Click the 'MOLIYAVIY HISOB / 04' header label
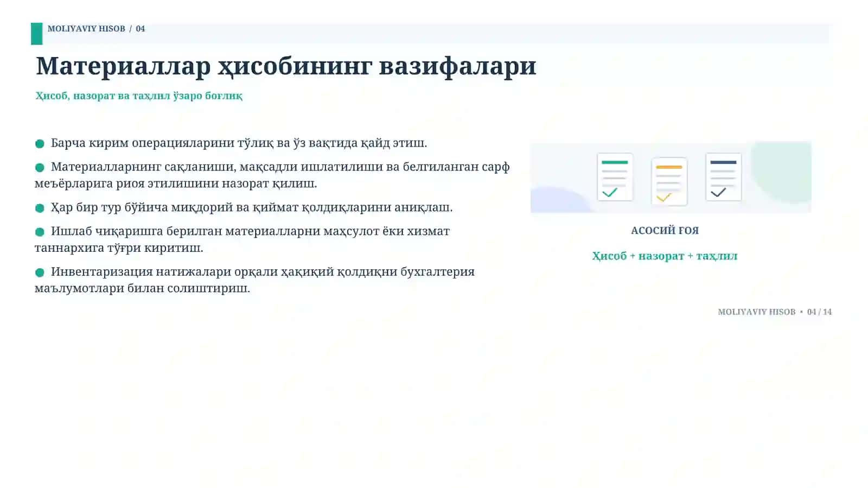 pyautogui.click(x=96, y=29)
